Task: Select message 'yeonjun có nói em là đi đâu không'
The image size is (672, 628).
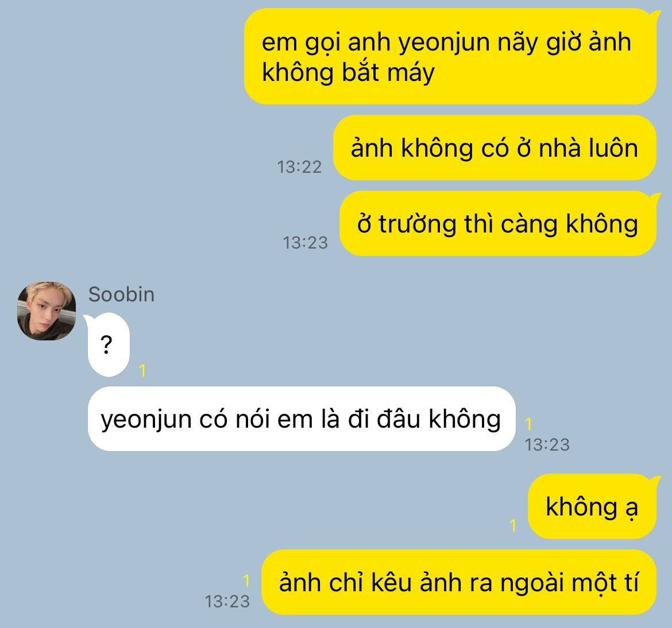Action: pos(302,419)
